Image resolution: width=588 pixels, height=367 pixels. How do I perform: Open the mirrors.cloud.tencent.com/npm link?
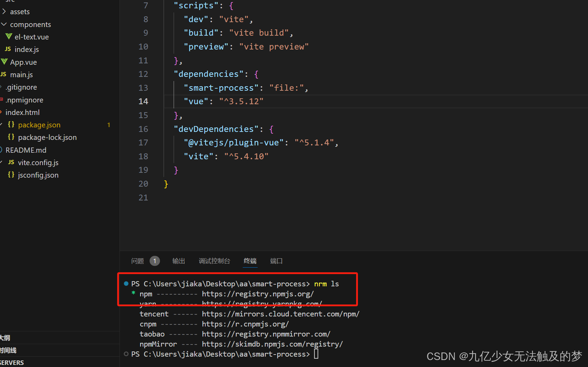(x=281, y=314)
